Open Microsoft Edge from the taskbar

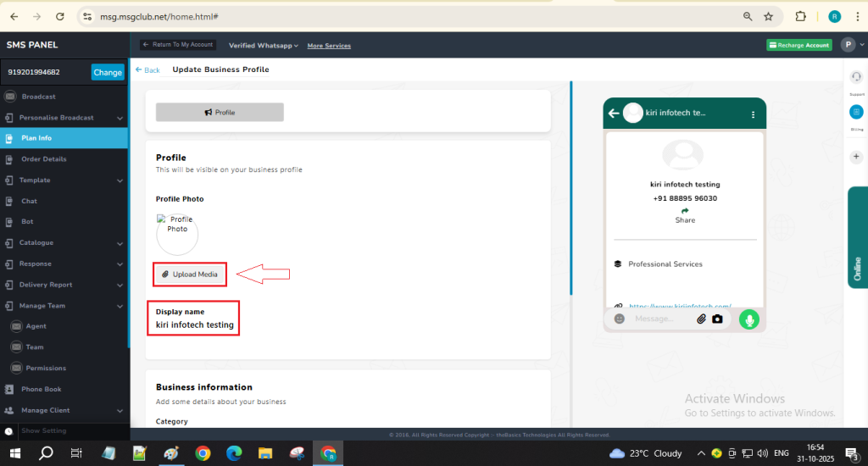(234, 453)
